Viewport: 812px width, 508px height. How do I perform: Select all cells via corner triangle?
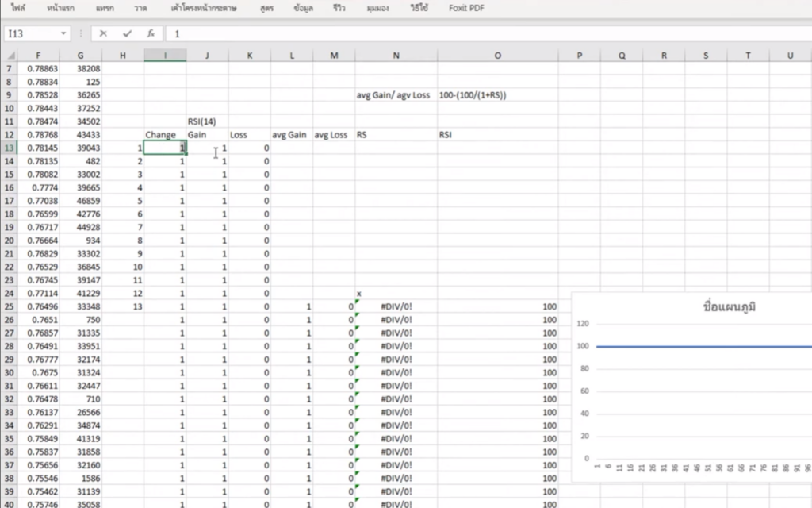[10, 56]
